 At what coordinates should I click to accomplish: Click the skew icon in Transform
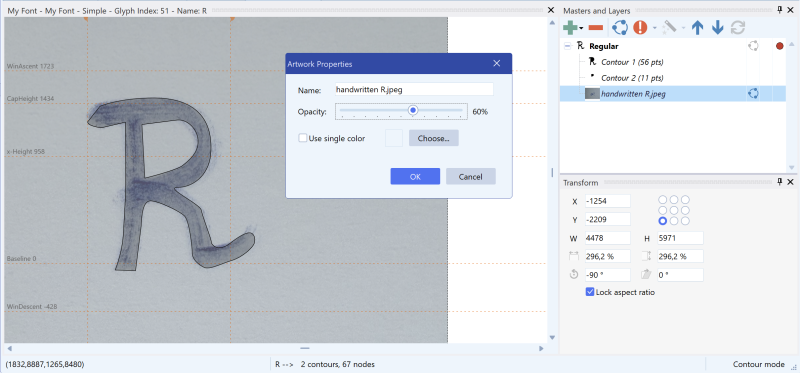[x=646, y=275]
